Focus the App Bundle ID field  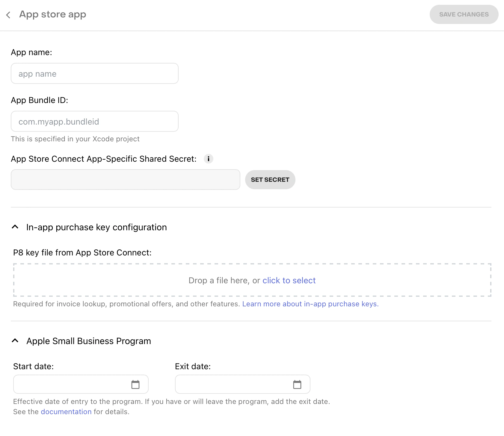click(x=95, y=122)
